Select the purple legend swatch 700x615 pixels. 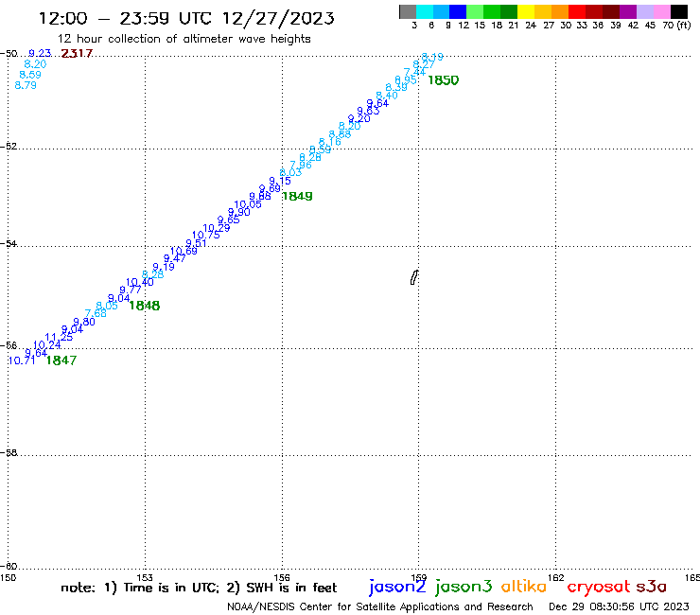(x=628, y=11)
